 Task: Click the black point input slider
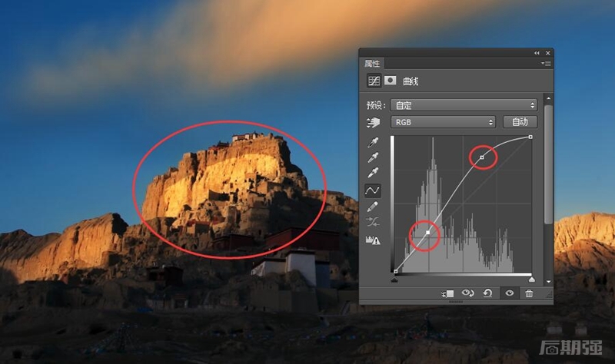tap(394, 280)
